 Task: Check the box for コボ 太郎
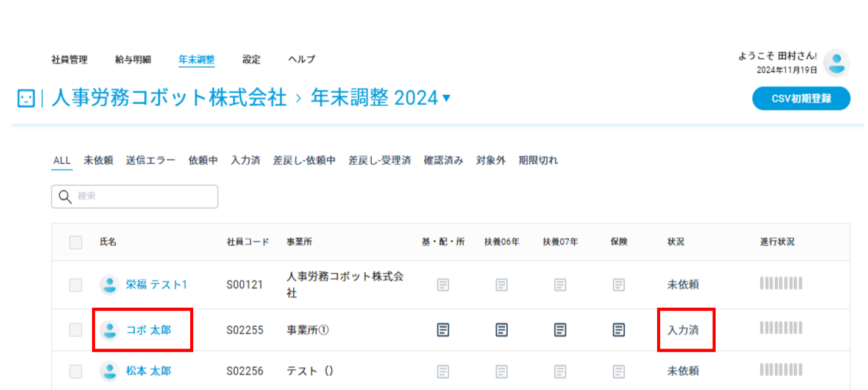[x=76, y=330]
